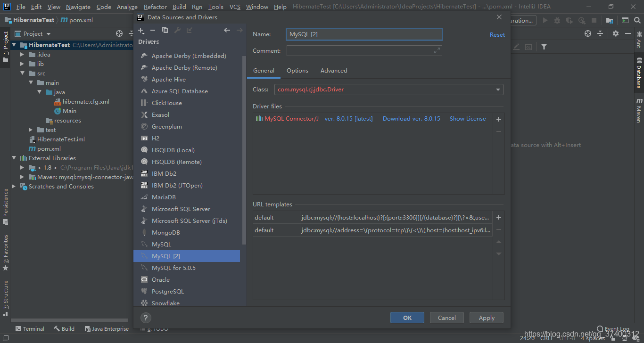Screen dimensions: 644x343
Task: Expand the test folder arrow
Action: coord(31,130)
